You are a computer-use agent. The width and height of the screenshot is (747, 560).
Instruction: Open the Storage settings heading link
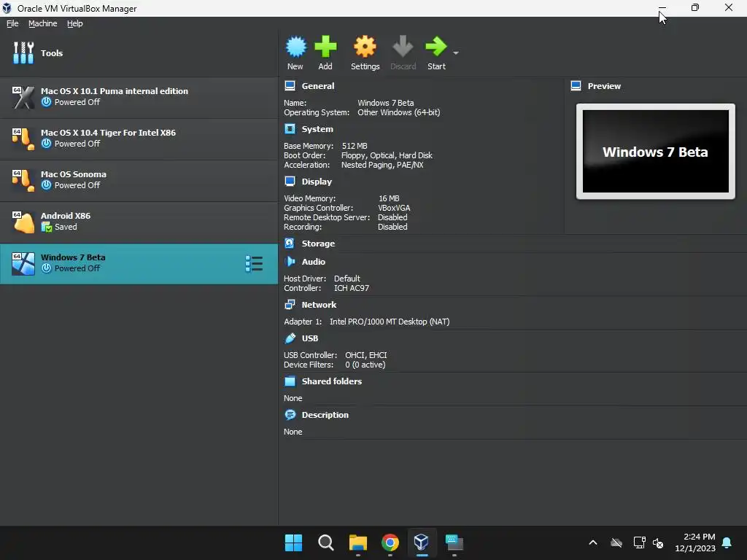318,244
